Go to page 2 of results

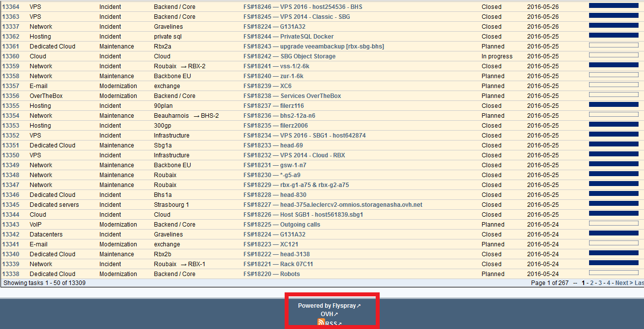pos(592,283)
